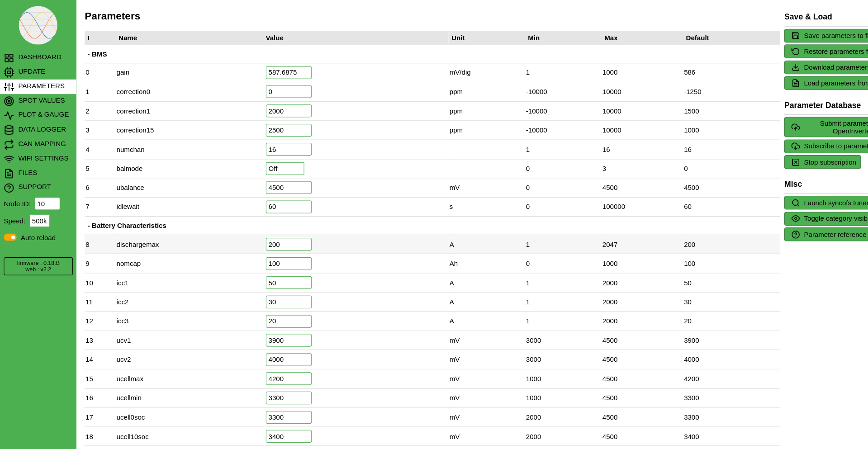Click the gain value input field
This screenshot has width=868, height=449.
(x=288, y=72)
